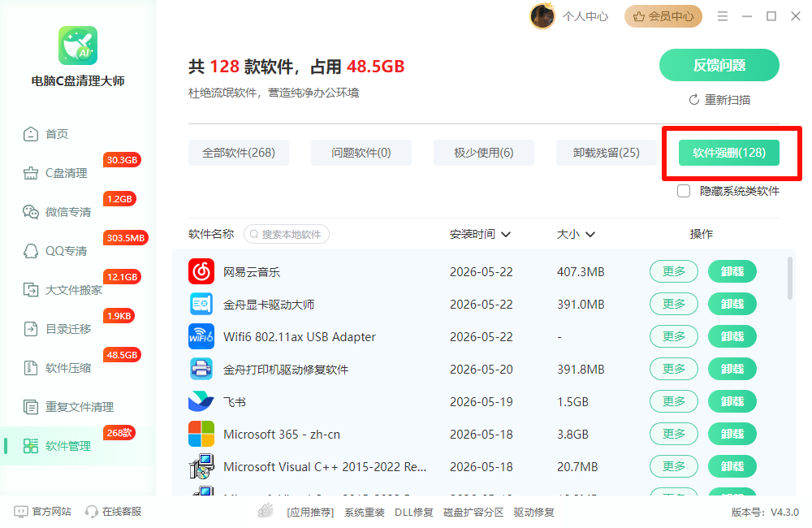Open the DLL修复 link in the footer
The width and height of the screenshot is (812, 528).
pos(414,513)
